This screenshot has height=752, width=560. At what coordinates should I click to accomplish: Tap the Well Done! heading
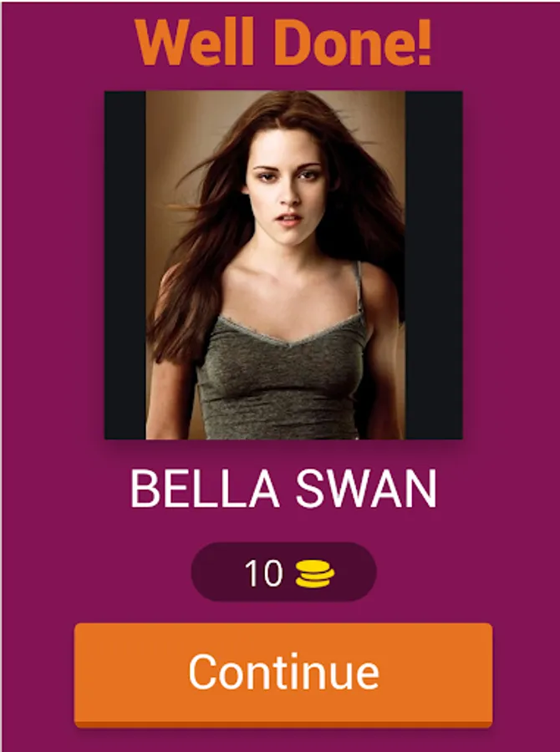[283, 43]
